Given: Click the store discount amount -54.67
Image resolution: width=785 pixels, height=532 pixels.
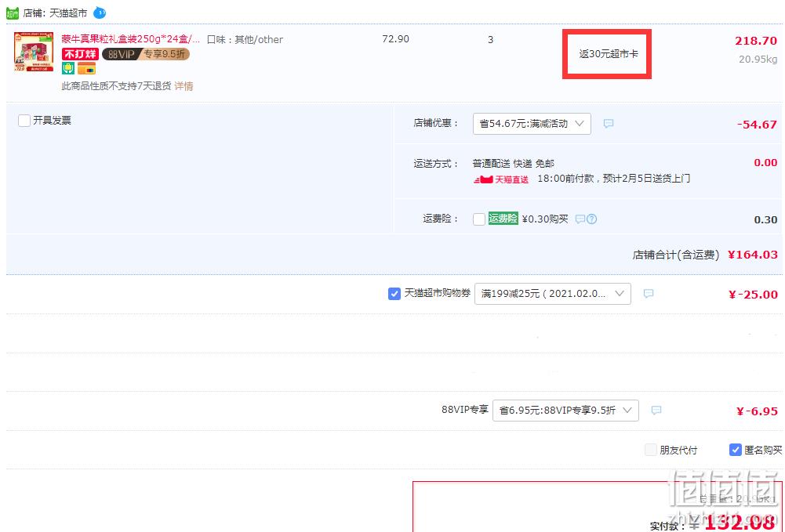Looking at the screenshot, I should (x=757, y=125).
